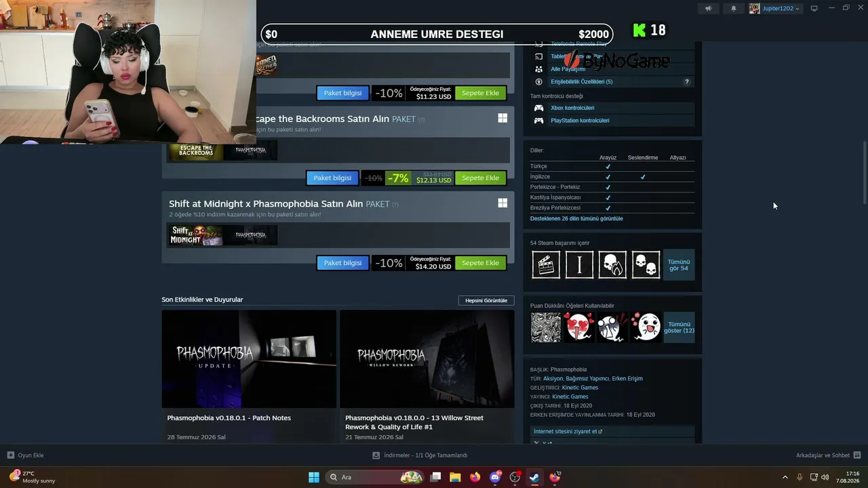The image size is (868, 488).
Task: Open Arkadaşlar ve Sohbet panel
Action: click(x=828, y=455)
